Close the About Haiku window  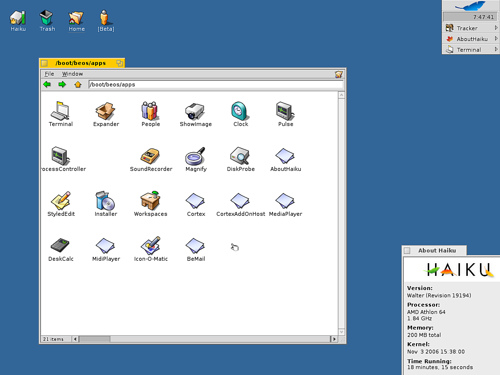coord(407,250)
